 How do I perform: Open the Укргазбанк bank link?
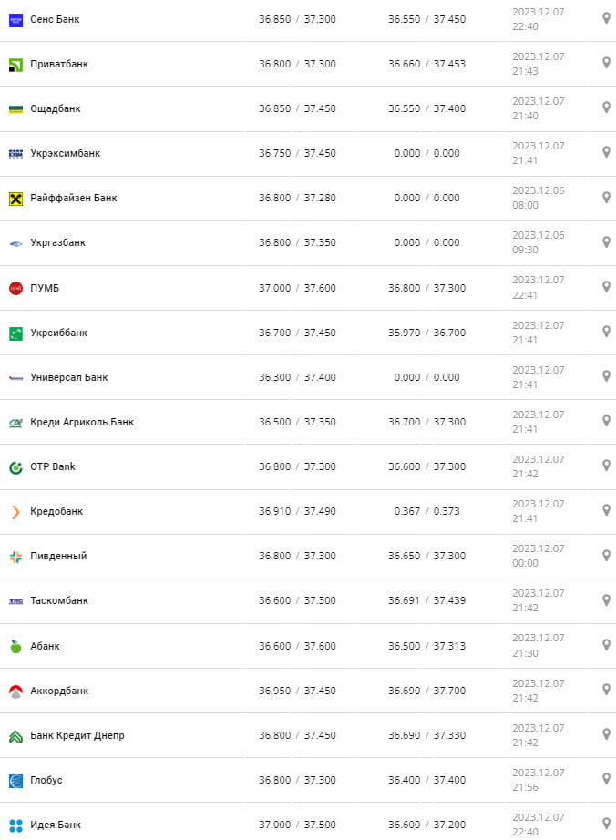click(x=57, y=243)
